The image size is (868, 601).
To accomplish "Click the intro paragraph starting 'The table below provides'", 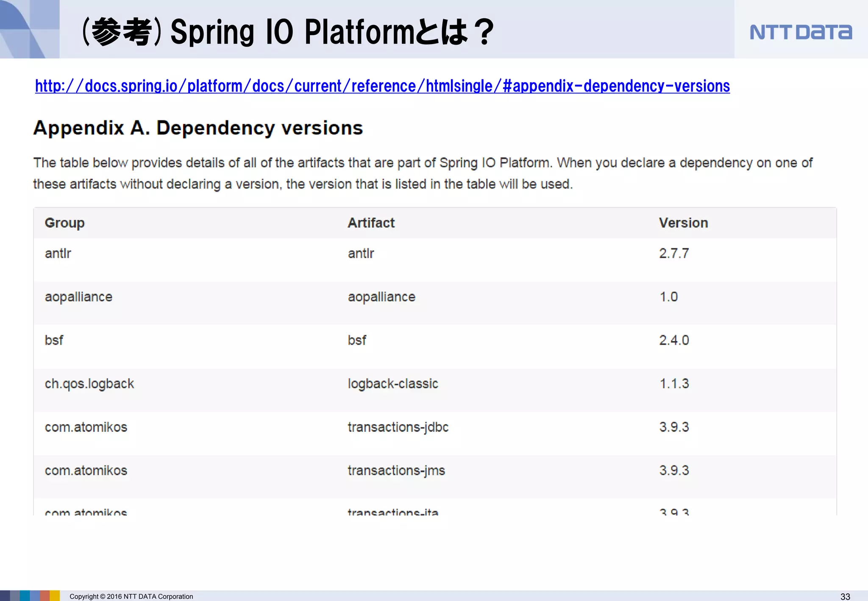I will point(423,173).
